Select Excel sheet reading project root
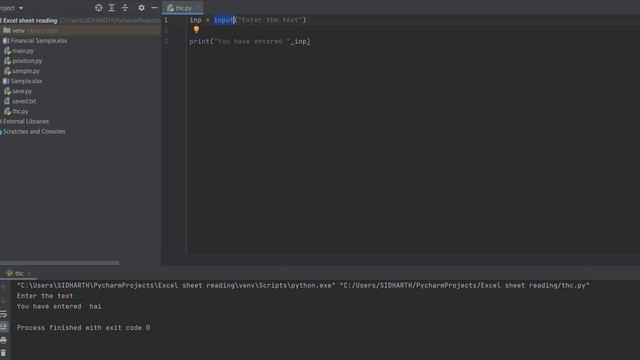Screen dimensions: 640x360 [30, 20]
